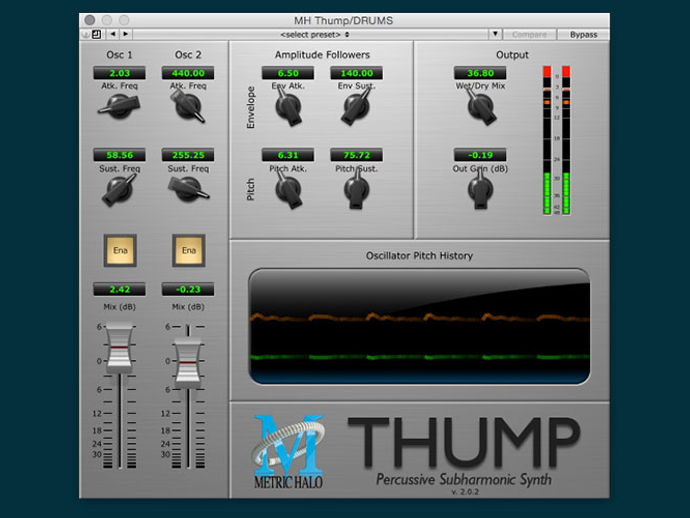Click the Out Gain (dB) knob

tap(480, 190)
